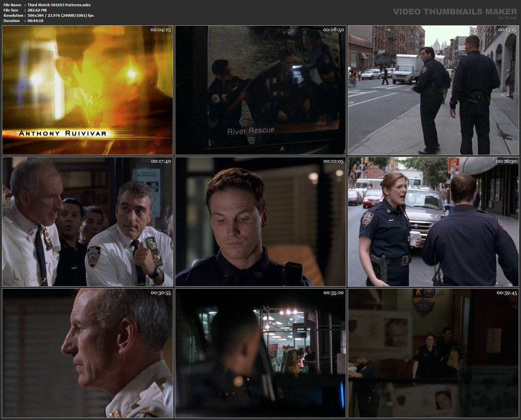Click the 00:22:05 timestamp label

point(334,161)
